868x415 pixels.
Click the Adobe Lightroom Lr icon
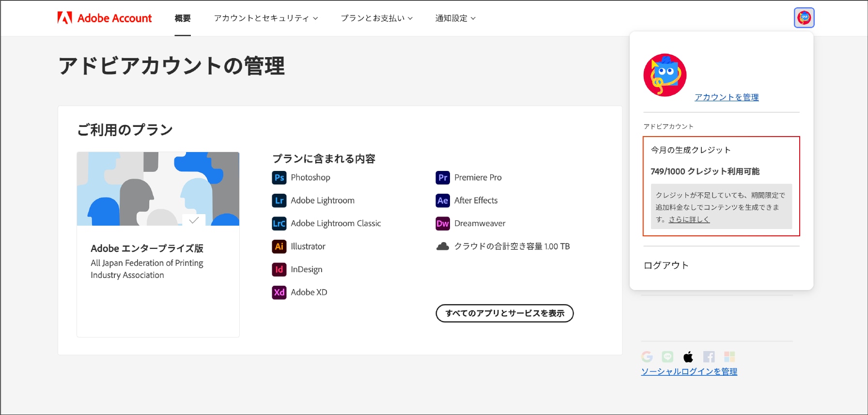coord(279,200)
